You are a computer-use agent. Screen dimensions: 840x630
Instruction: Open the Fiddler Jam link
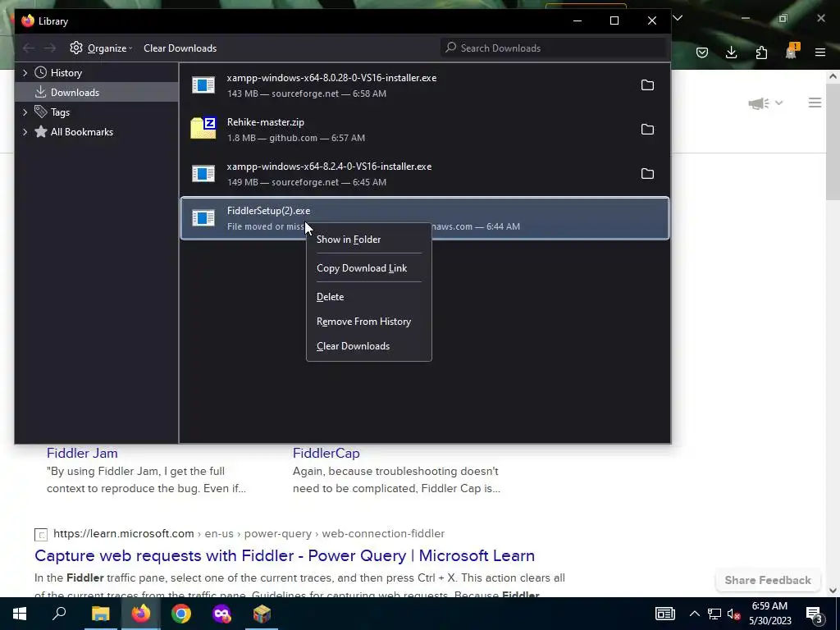pos(82,453)
